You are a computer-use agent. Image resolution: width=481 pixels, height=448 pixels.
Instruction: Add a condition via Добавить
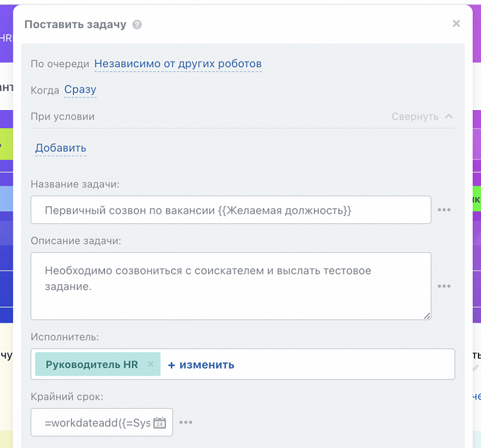point(61,148)
